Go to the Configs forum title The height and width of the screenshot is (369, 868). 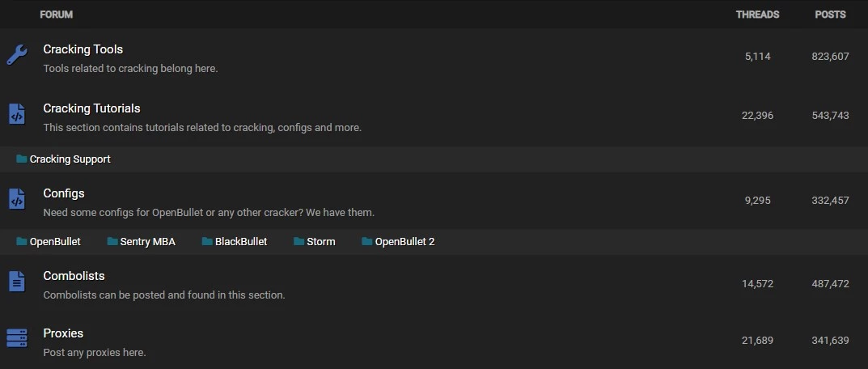coord(64,193)
